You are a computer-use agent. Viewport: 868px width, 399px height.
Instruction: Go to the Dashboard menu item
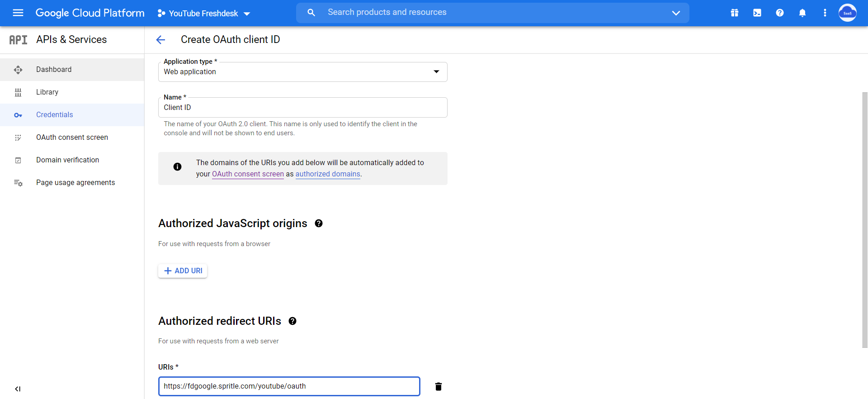[x=72, y=70]
